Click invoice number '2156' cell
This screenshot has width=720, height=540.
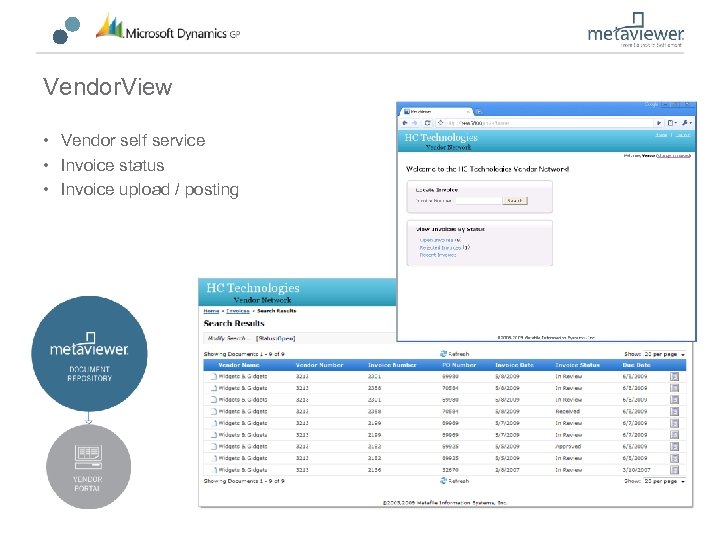(x=374, y=470)
